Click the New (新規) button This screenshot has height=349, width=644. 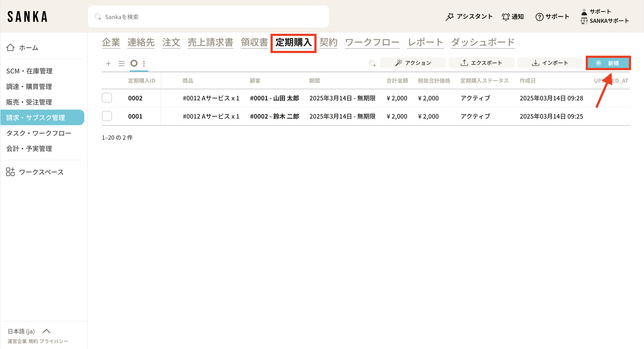tap(608, 63)
